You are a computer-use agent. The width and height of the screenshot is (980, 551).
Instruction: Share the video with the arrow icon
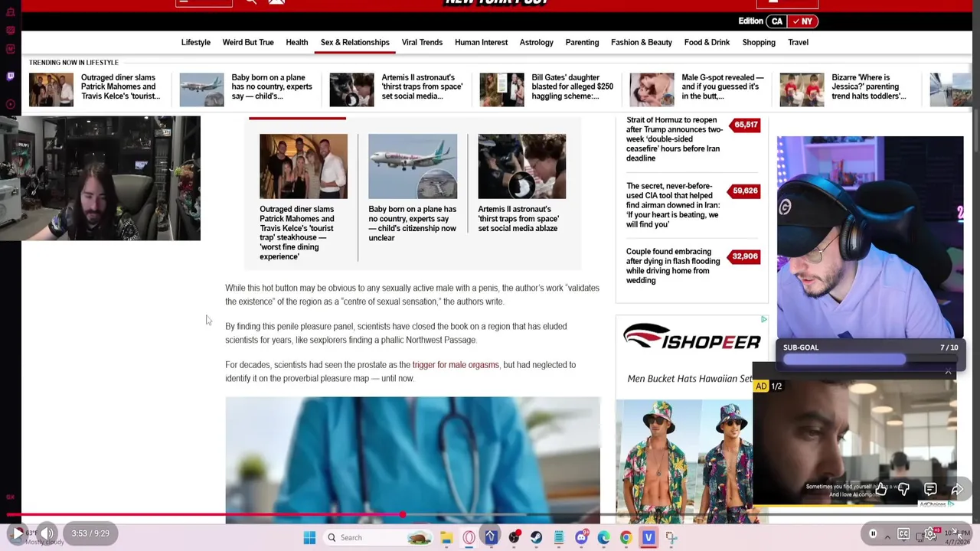pos(957,489)
